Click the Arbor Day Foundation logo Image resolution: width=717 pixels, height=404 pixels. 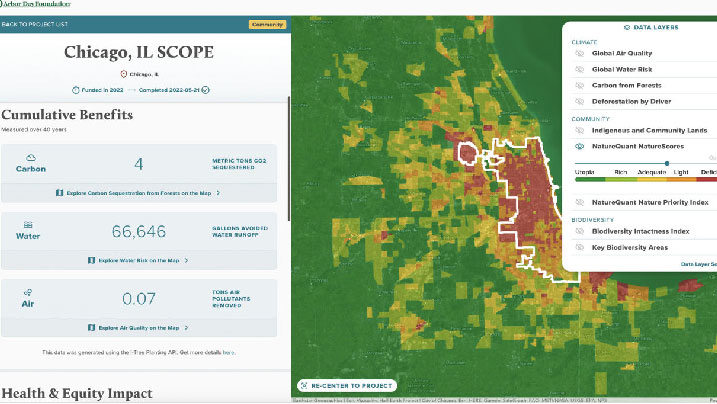tap(36, 4)
